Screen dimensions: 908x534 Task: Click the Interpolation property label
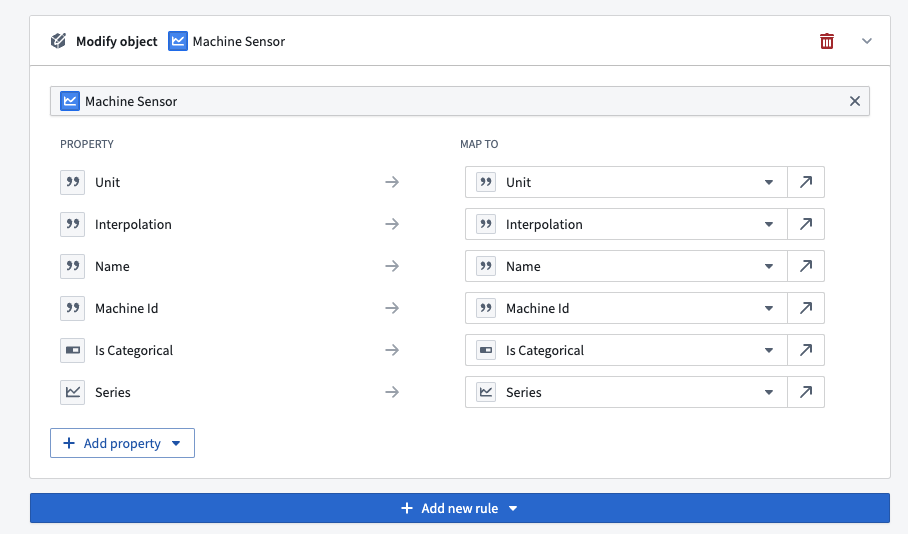(133, 225)
